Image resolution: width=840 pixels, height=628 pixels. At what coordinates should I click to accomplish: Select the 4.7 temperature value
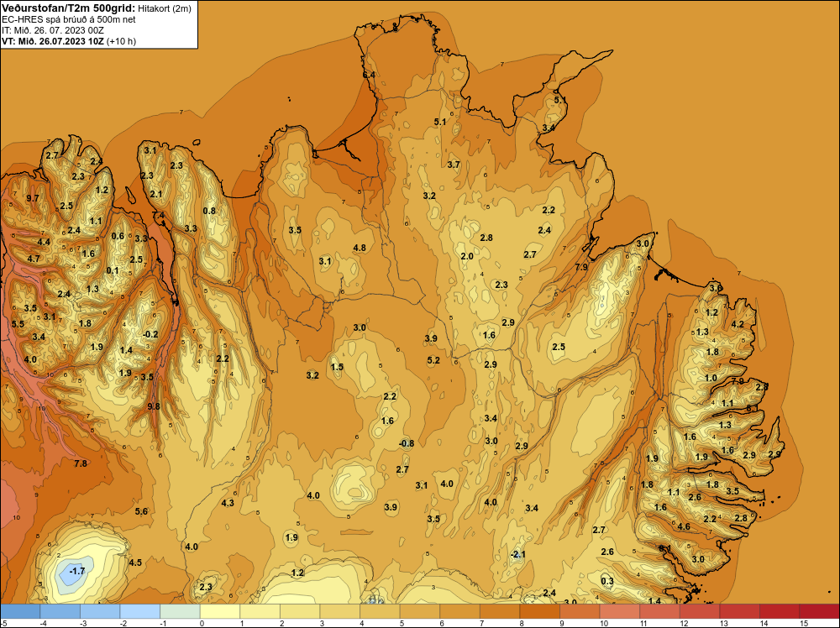(34, 259)
